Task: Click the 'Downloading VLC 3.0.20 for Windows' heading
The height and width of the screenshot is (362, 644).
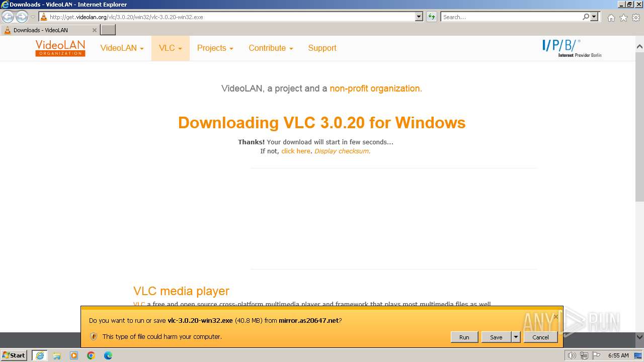Action: coord(322,123)
